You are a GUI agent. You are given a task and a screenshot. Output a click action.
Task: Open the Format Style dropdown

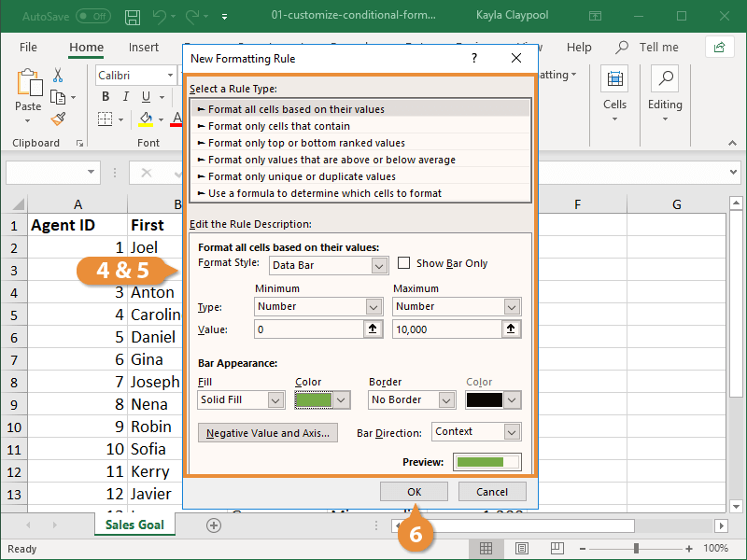[x=329, y=265]
